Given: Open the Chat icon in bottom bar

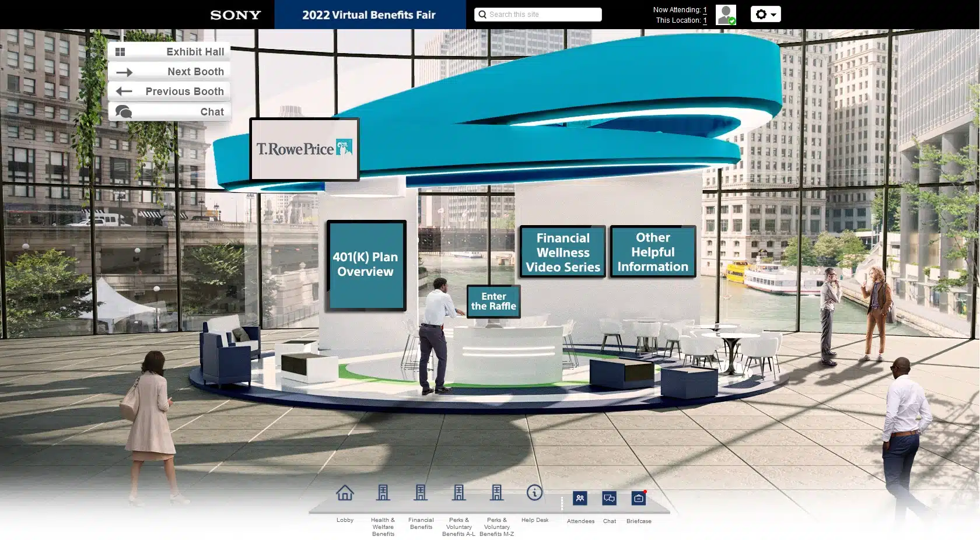Looking at the screenshot, I should pyautogui.click(x=609, y=498).
